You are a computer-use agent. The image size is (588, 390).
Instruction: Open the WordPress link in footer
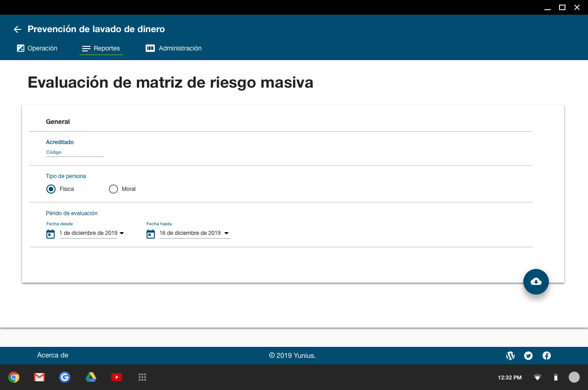(x=510, y=356)
